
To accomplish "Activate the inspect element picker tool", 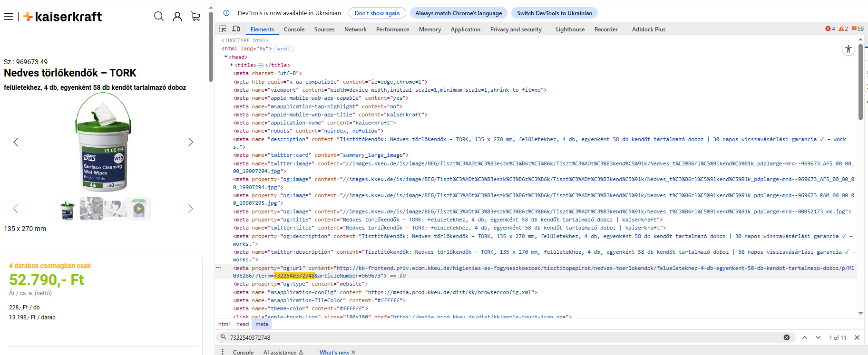I will tap(223, 29).
